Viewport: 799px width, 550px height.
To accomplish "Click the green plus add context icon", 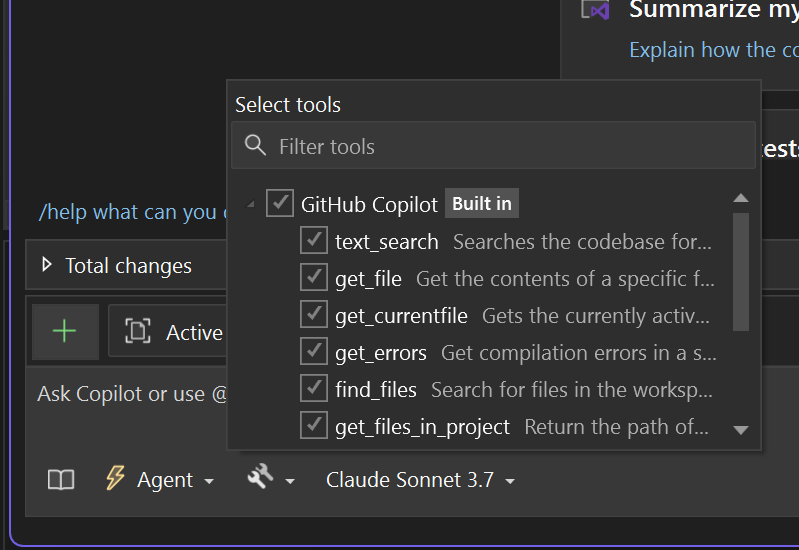I will [x=65, y=332].
